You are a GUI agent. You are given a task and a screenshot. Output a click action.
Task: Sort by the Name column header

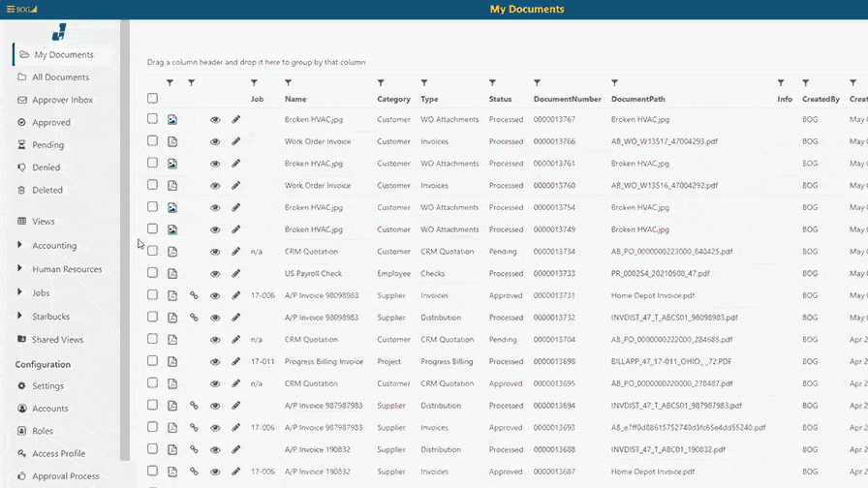295,99
